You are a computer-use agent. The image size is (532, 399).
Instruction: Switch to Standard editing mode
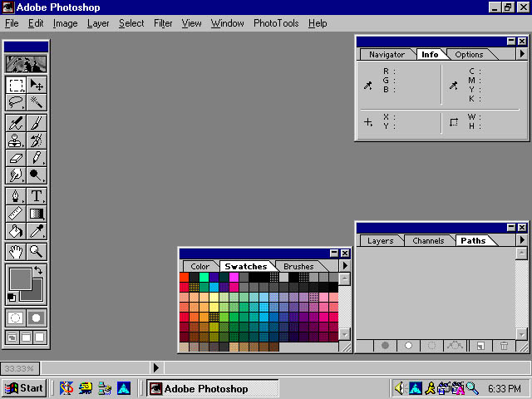pos(16,318)
